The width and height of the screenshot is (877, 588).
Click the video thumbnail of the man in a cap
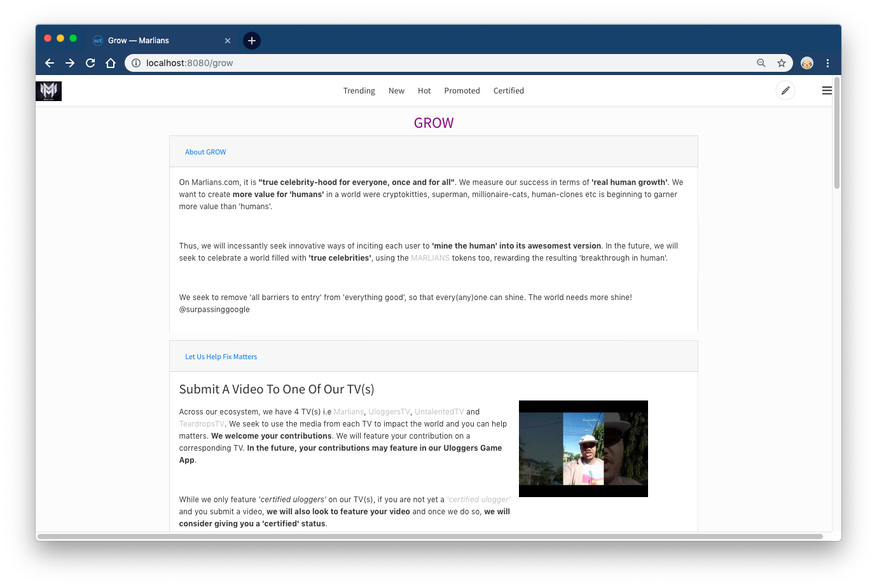(583, 449)
